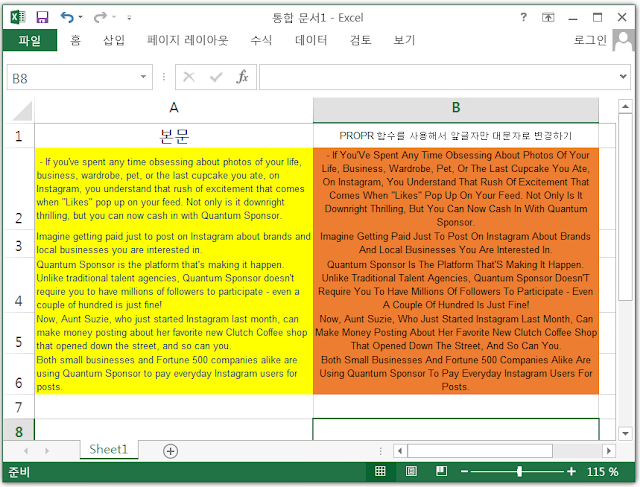Select yellow cell A2 starting 'If you've spent'

(x=174, y=189)
